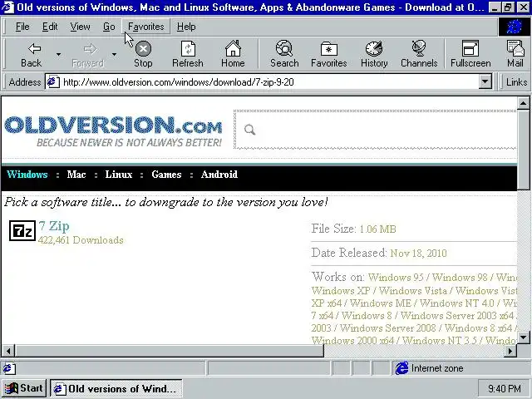532x399 pixels.
Task: Click into the Address URL field
Action: coord(268,82)
